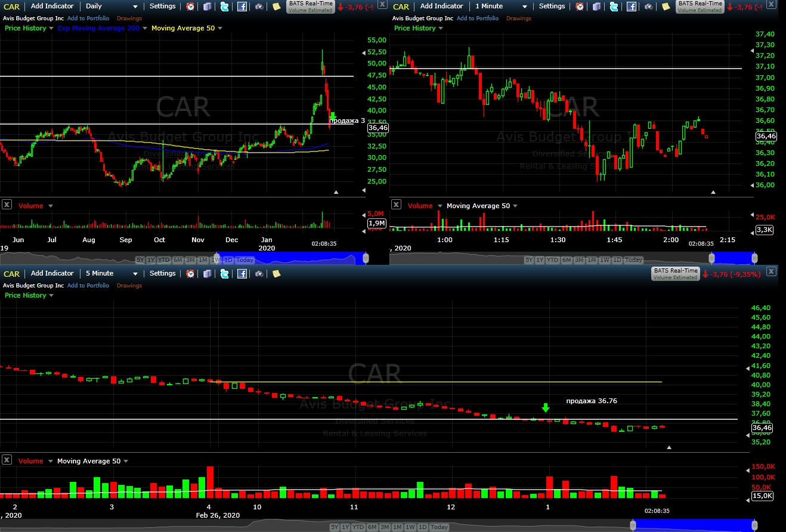Open the sticky note icon in the 1 Minute chart
This screenshot has height=532, width=786.
(x=666, y=7)
